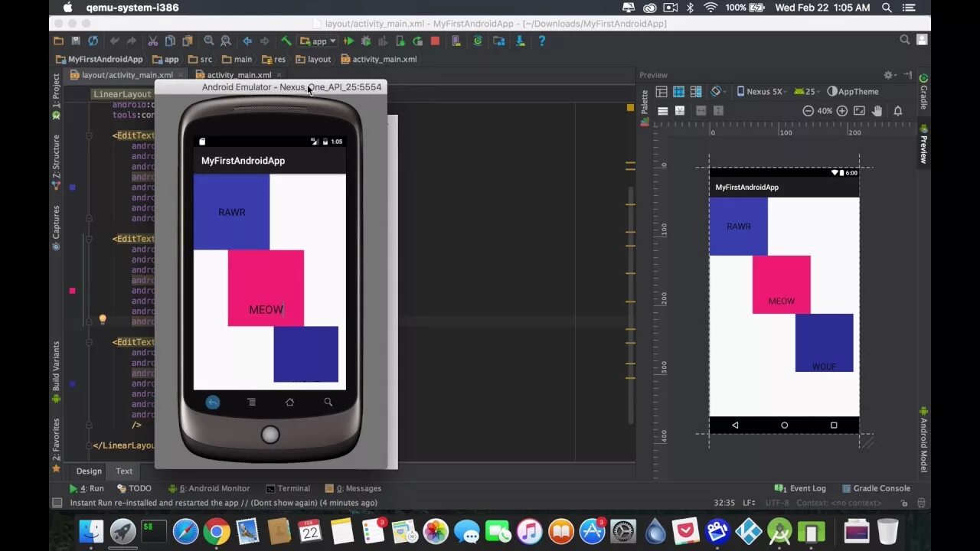Click the Debug app bug icon
Screen dimensions: 980x551
tap(366, 41)
